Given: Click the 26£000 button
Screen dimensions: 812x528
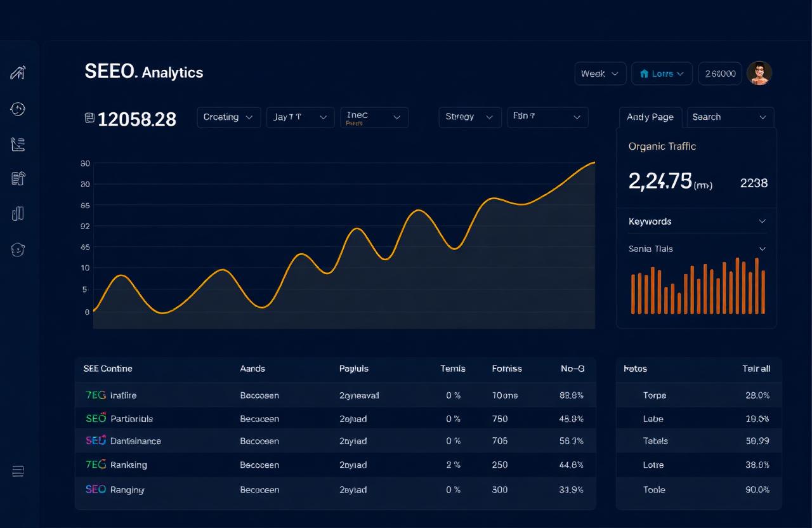Looking at the screenshot, I should [720, 74].
